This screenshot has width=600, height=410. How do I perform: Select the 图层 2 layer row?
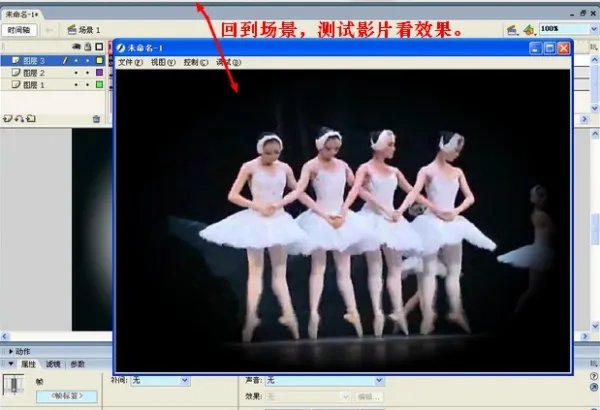click(x=53, y=73)
